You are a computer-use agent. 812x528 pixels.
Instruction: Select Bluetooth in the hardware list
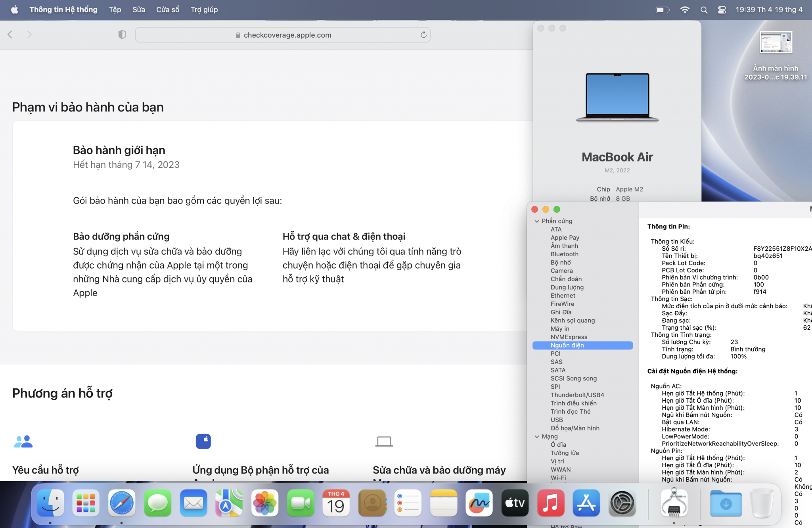tap(564, 254)
